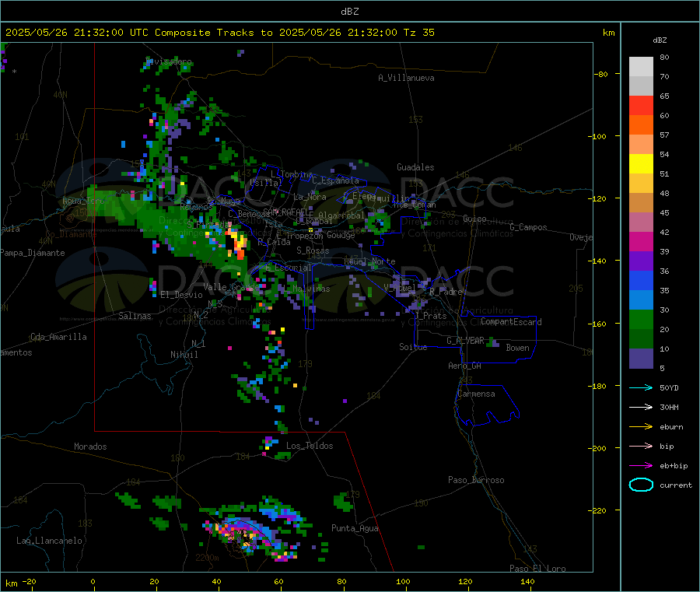Click the Soitue map label
This screenshot has width=700, height=592.
pos(413,347)
